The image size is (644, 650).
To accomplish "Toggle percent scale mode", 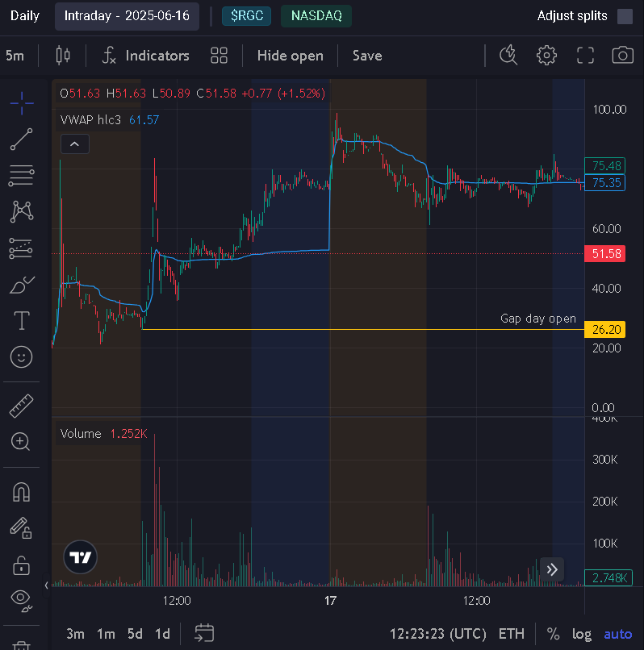I will coord(553,634).
